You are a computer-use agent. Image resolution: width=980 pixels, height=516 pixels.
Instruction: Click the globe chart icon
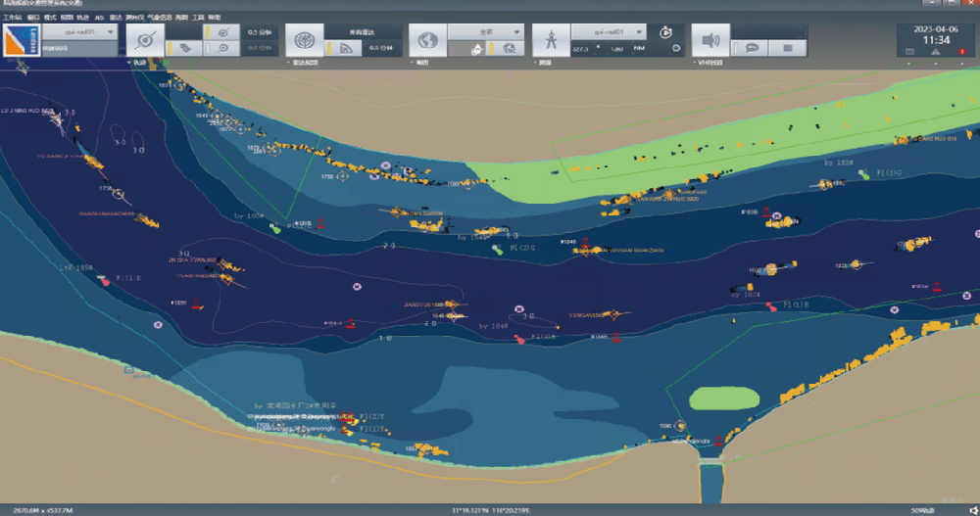tap(427, 40)
